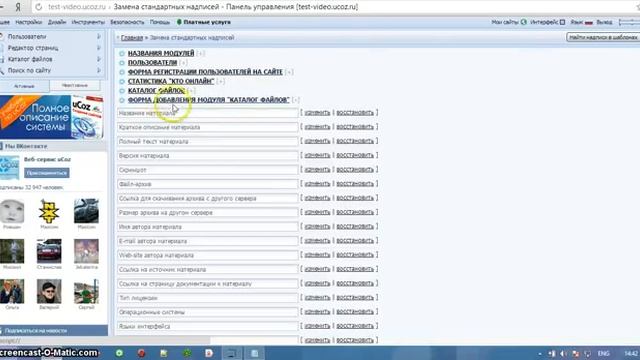Click the 'Полное описание системы' banner
The width and height of the screenshot is (640, 360).
coord(51,117)
